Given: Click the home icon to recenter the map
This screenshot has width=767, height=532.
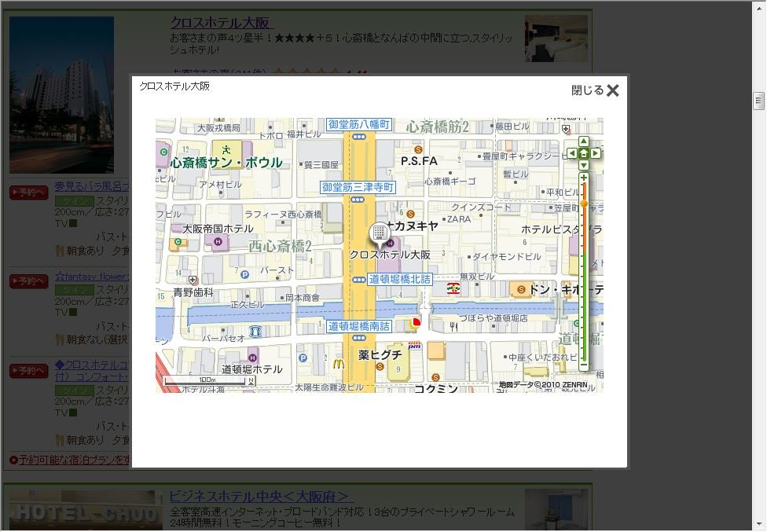Looking at the screenshot, I should (x=584, y=153).
